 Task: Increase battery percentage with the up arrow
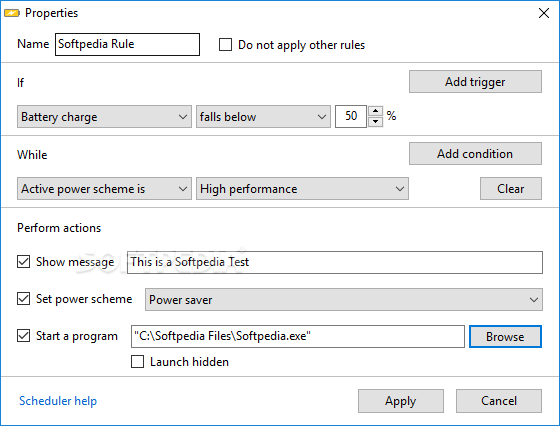click(375, 111)
